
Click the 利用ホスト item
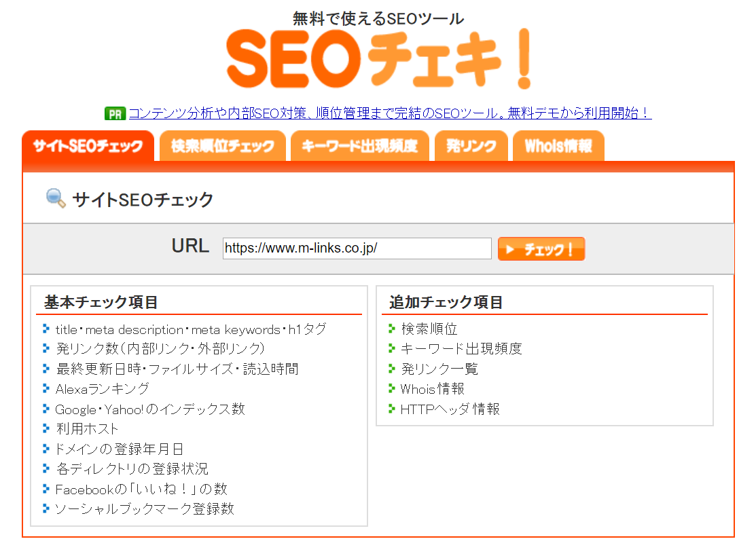pos(87,429)
